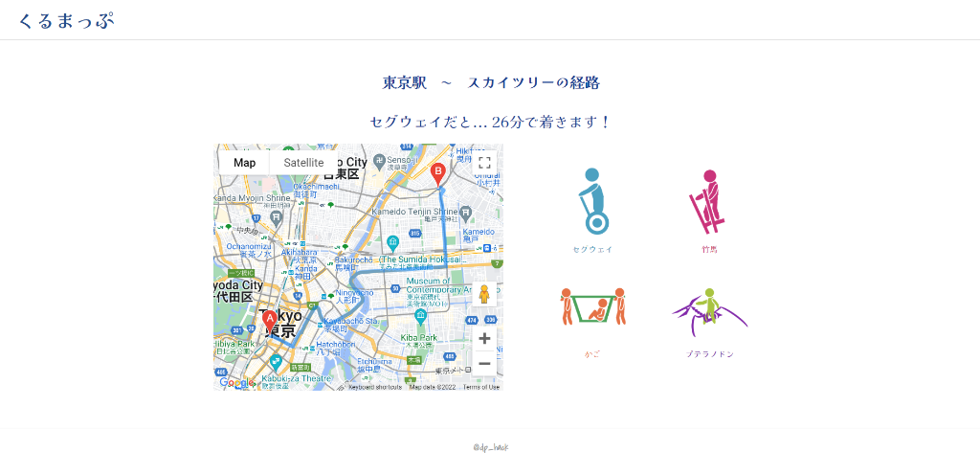Click the Kameido Tenjin Shrine label
The height and width of the screenshot is (474, 980).
click(x=414, y=212)
